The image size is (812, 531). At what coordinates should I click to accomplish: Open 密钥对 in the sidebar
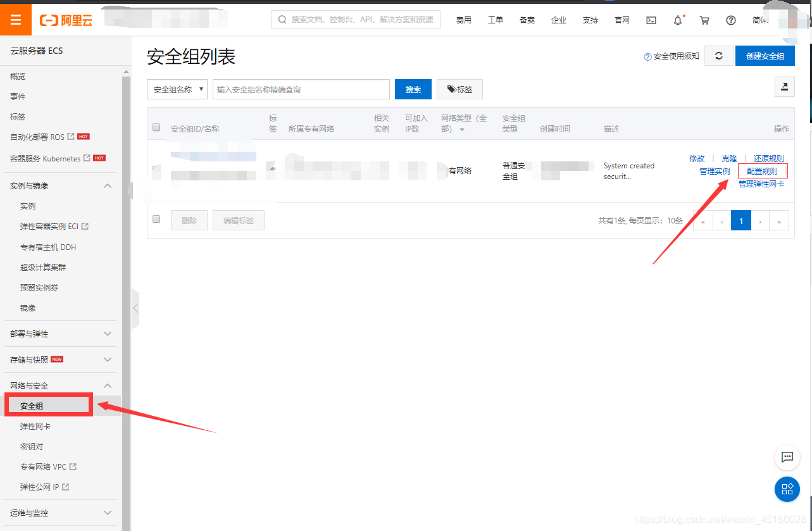click(x=32, y=446)
